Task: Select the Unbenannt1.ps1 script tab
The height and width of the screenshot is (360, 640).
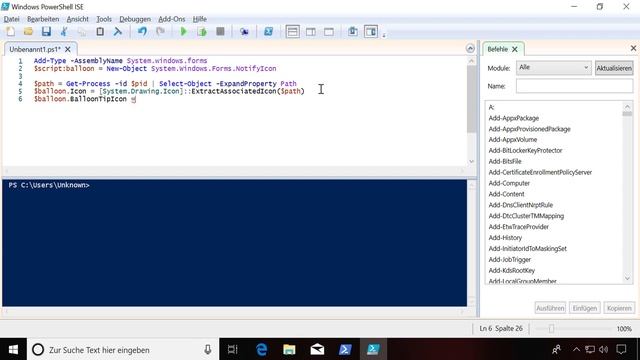Action: tap(35, 49)
